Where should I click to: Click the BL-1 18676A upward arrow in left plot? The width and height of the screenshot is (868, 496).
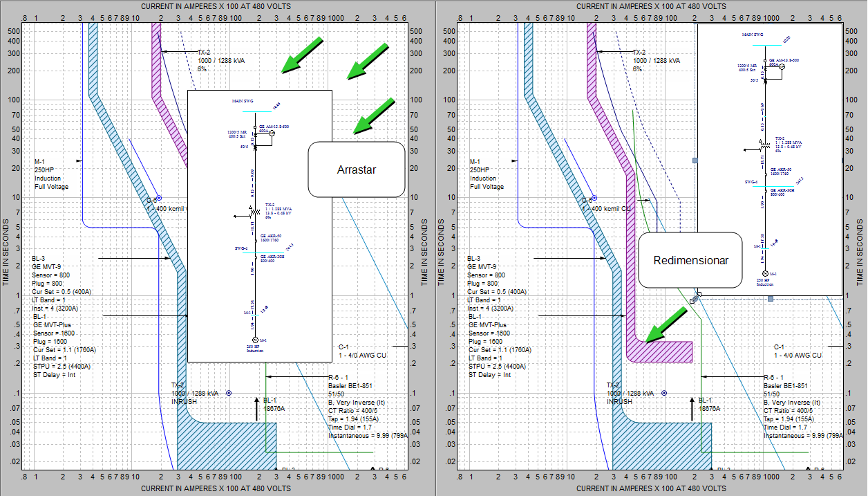[257, 407]
